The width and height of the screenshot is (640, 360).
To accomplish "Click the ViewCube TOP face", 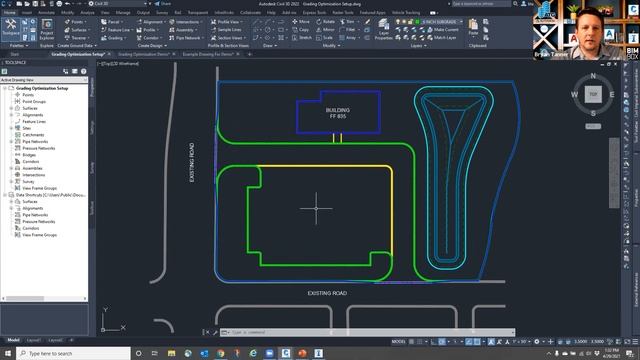I will [x=593, y=94].
